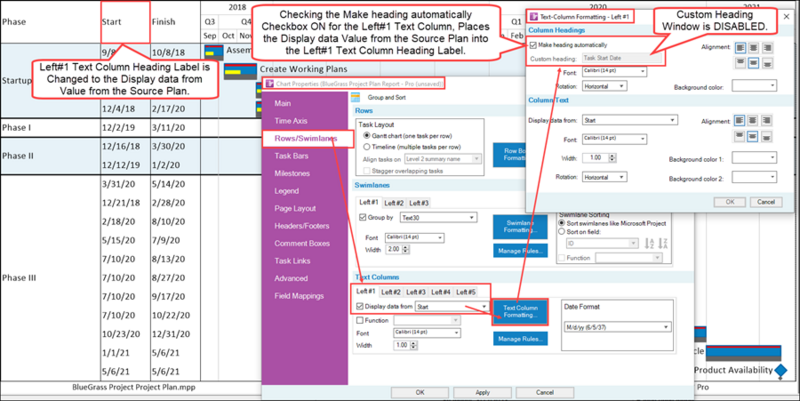Open the Main settings page
The image size is (800, 401).
[x=283, y=104]
